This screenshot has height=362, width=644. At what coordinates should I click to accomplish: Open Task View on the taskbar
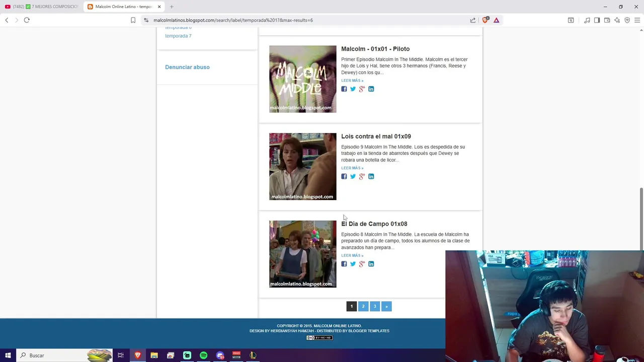pyautogui.click(x=121, y=355)
